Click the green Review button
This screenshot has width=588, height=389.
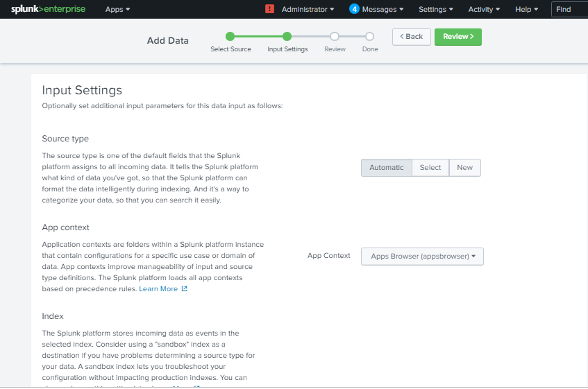458,37
